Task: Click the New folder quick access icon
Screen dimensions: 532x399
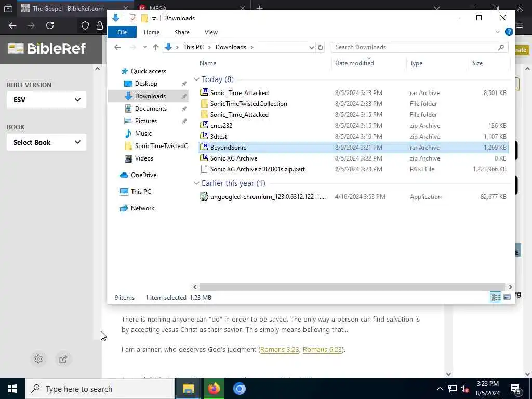Action: coord(144,18)
